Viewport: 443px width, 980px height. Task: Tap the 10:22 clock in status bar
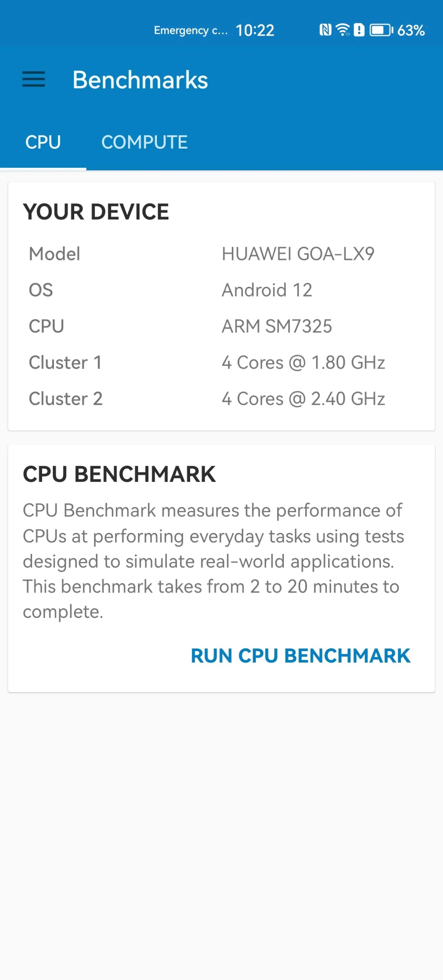click(255, 30)
